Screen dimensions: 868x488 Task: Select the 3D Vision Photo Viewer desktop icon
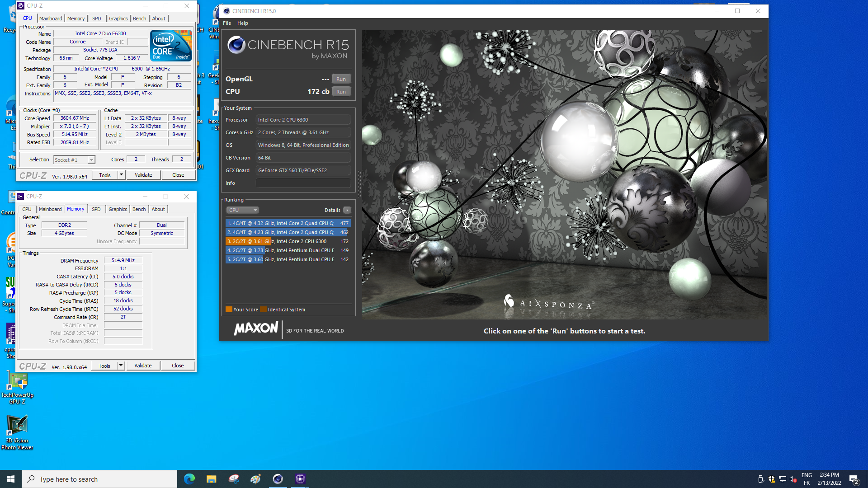pos(17,432)
